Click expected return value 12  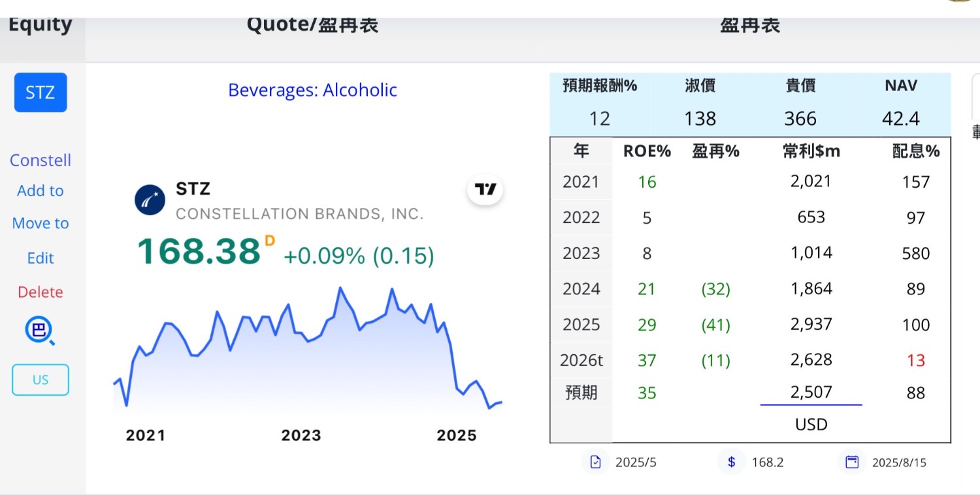(600, 118)
